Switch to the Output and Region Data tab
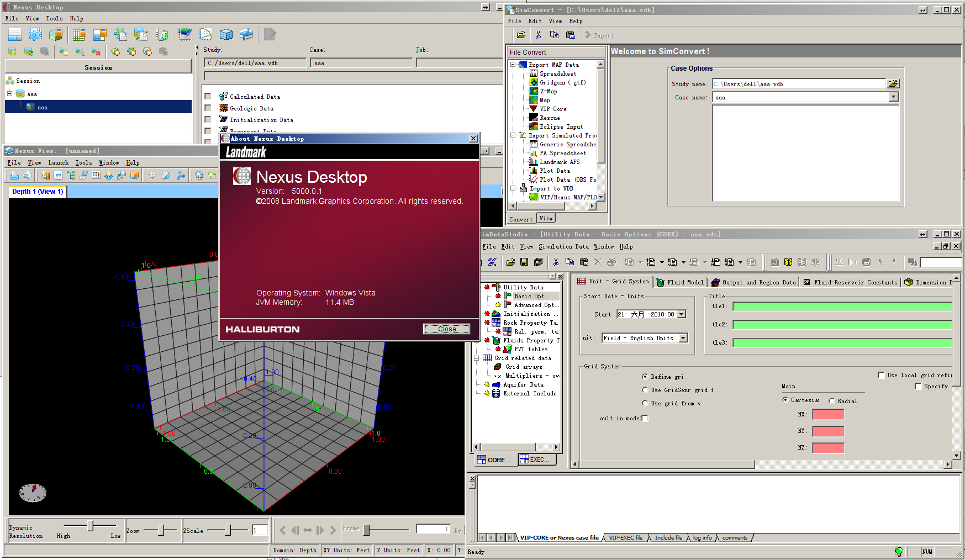 [753, 282]
